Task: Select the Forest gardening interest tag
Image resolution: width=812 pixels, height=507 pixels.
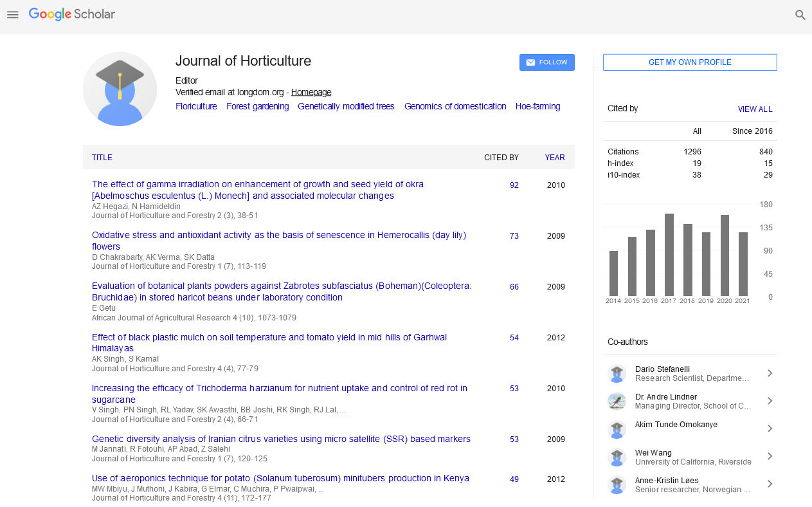Action: (257, 106)
